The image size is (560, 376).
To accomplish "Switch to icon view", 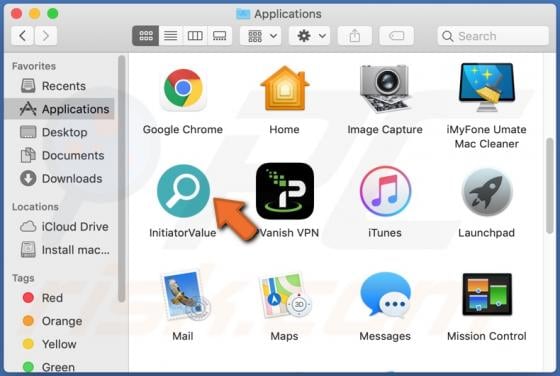I will pos(146,36).
